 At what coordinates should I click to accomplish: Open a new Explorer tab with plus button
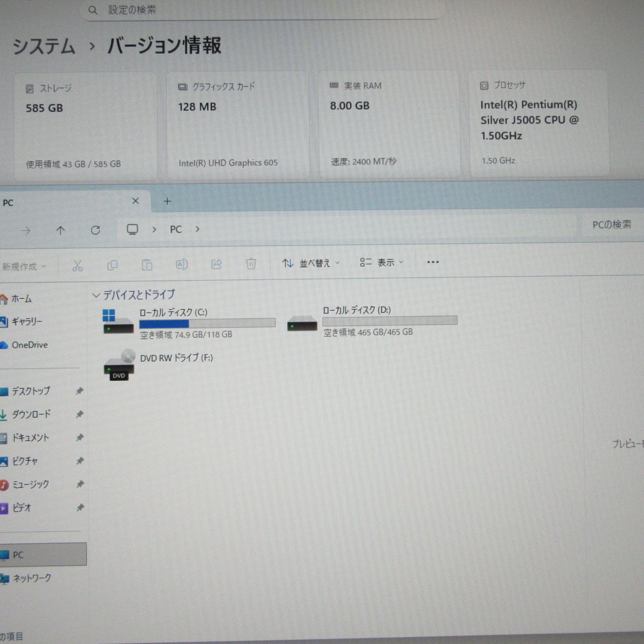click(167, 201)
